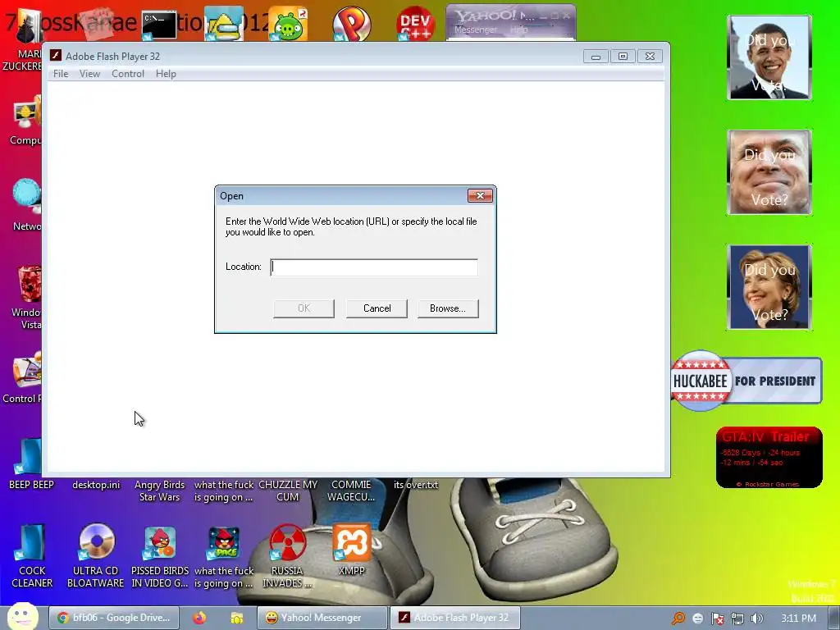Open the Control menu in Flash Player
The width and height of the screenshot is (840, 630).
point(127,73)
